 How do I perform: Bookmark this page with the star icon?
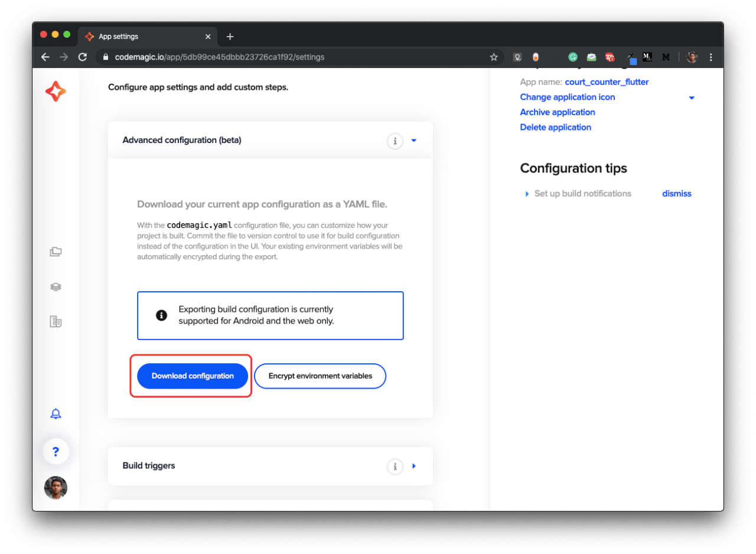click(x=494, y=57)
